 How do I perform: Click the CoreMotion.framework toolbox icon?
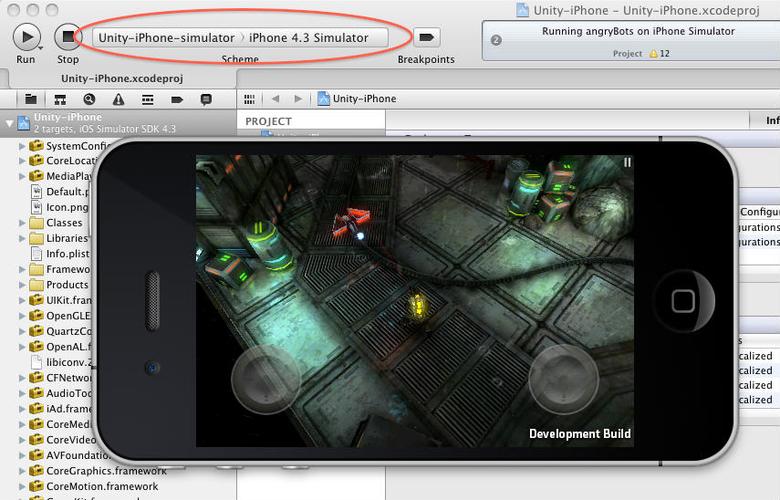(x=36, y=486)
